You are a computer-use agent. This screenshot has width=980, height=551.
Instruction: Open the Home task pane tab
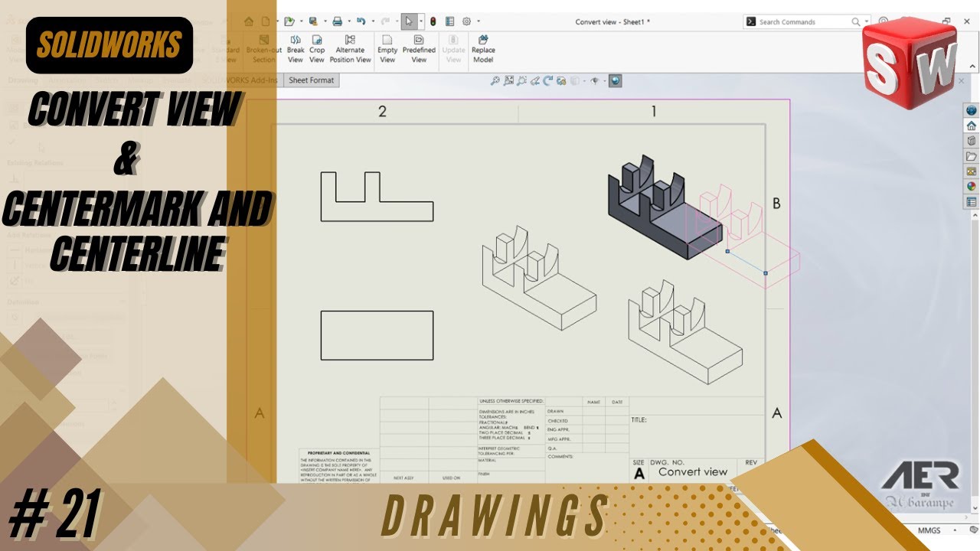(x=972, y=126)
